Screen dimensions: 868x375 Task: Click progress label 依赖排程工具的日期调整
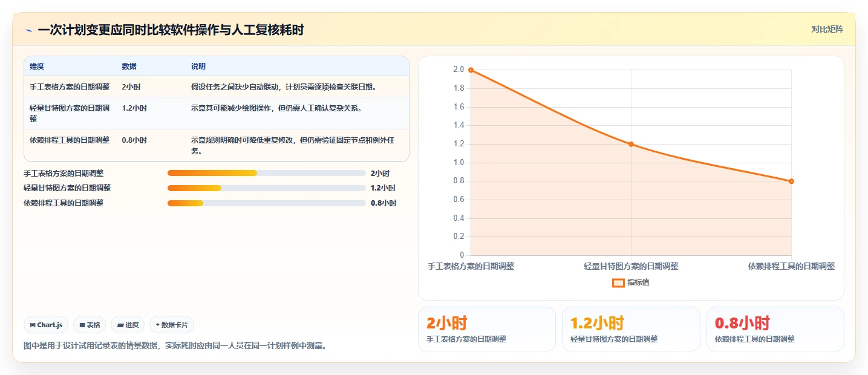tap(64, 203)
